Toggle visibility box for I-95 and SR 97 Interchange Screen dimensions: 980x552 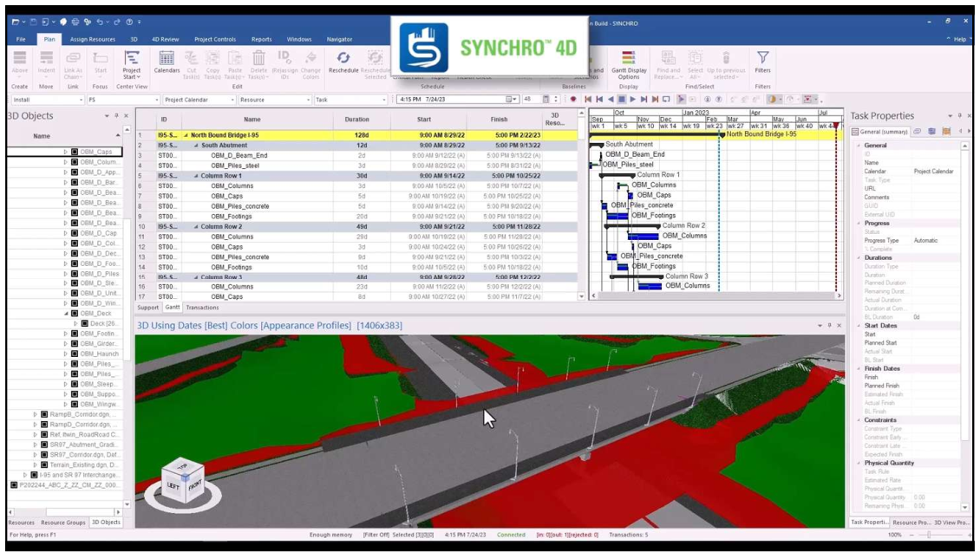(35, 475)
